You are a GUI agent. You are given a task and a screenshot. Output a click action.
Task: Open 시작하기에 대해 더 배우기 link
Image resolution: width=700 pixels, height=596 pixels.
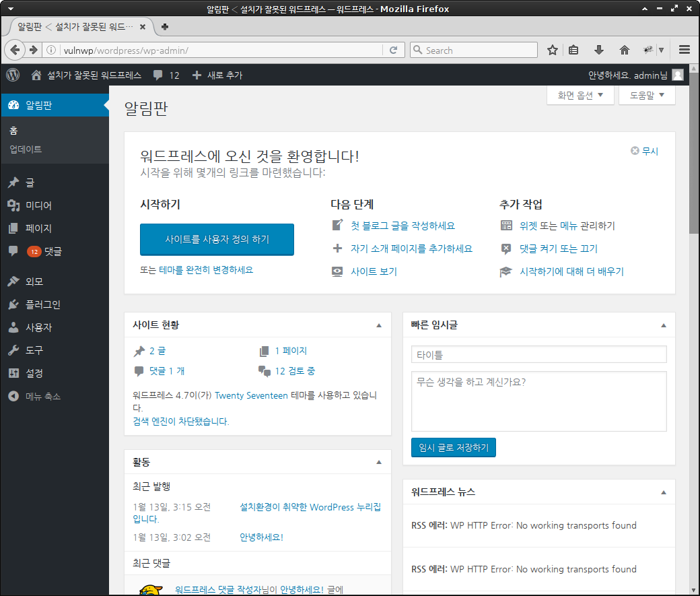point(572,271)
